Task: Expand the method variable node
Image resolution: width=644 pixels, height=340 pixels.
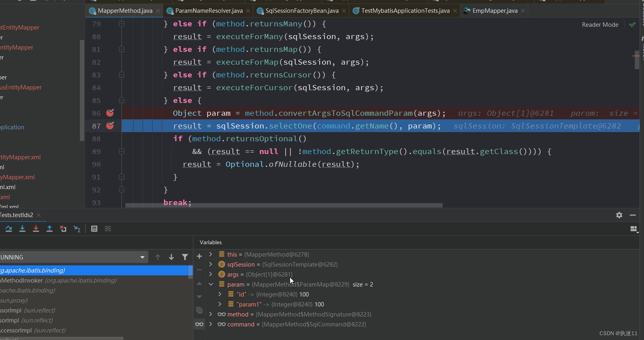Action: point(211,314)
